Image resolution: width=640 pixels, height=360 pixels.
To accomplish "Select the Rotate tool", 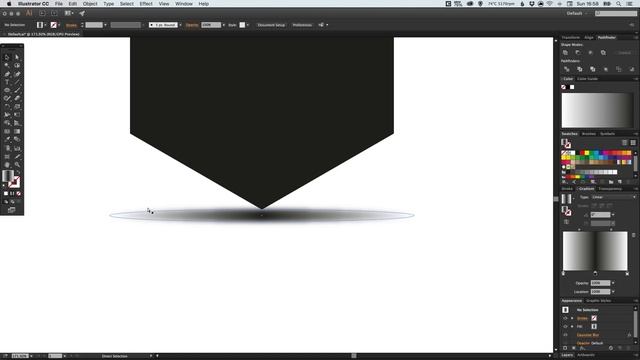I will click(x=7, y=107).
